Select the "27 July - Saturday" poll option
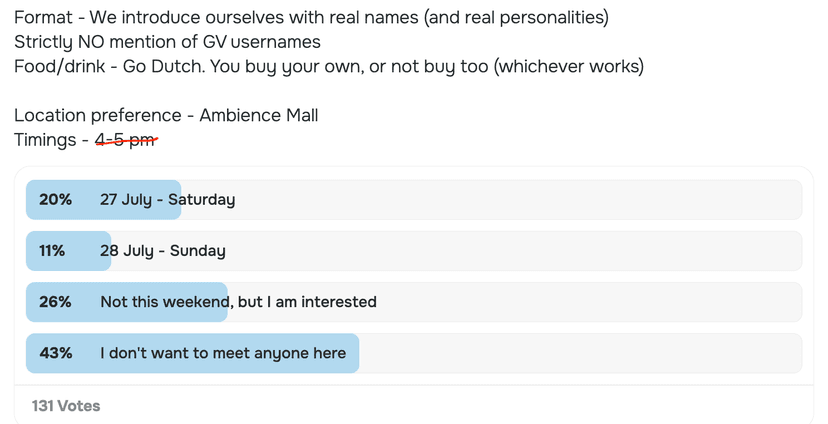The width and height of the screenshot is (828, 424). tap(167, 200)
